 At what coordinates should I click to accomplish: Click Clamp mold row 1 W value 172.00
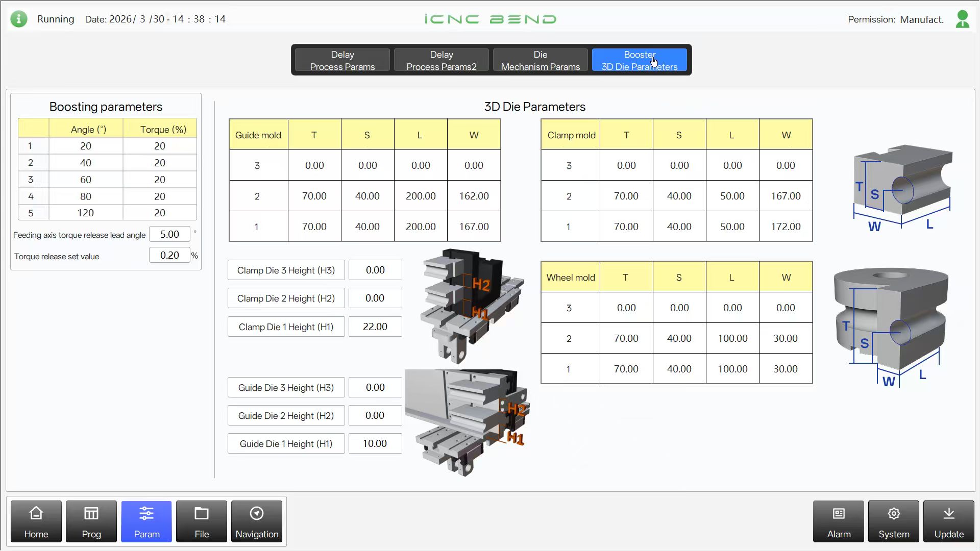click(786, 227)
